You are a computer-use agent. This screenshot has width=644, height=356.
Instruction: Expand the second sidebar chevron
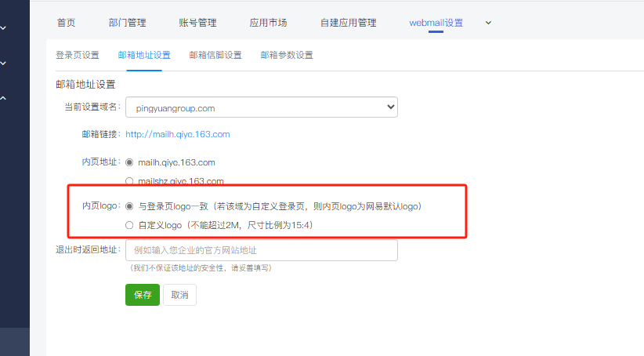point(3,64)
